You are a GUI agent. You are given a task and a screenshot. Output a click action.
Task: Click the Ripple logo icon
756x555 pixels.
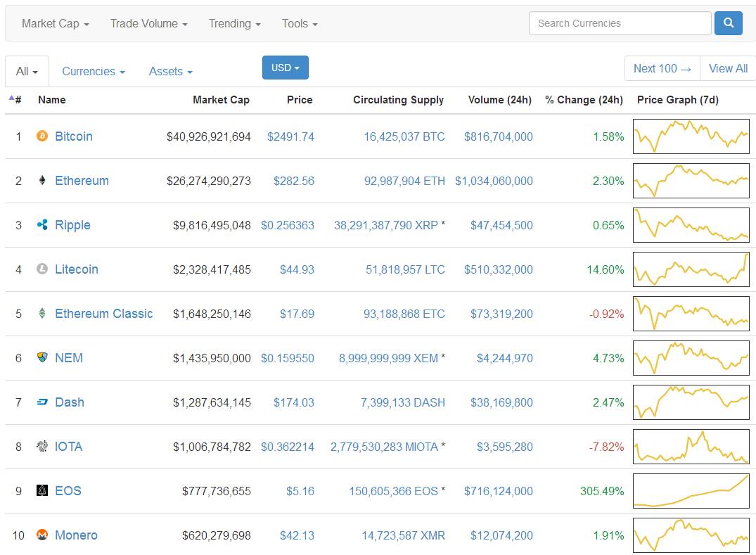click(x=42, y=224)
